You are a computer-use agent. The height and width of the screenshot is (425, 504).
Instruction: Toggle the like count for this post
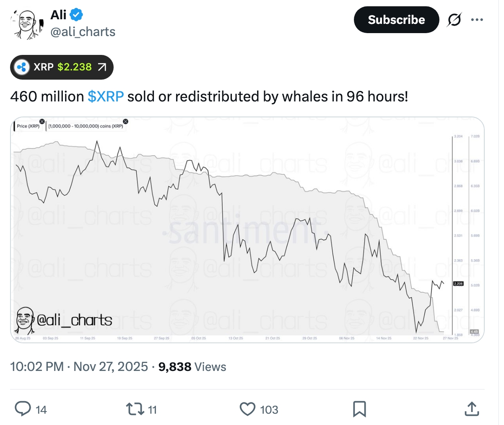coord(270,409)
